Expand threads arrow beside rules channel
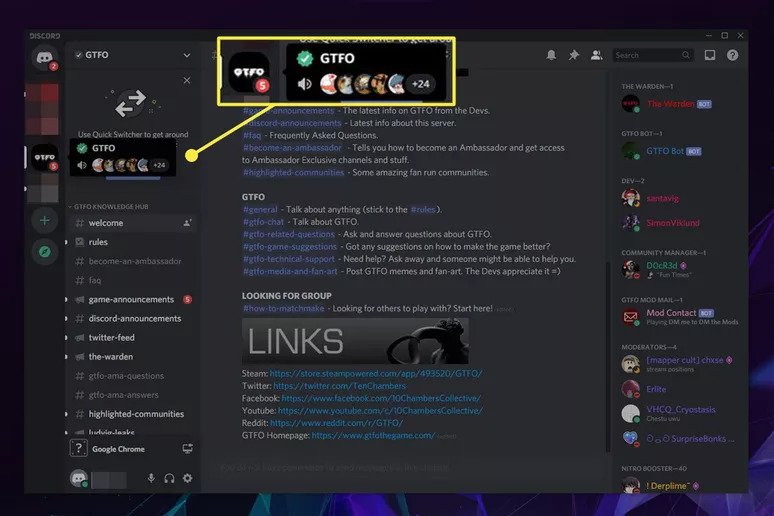 coord(67,242)
